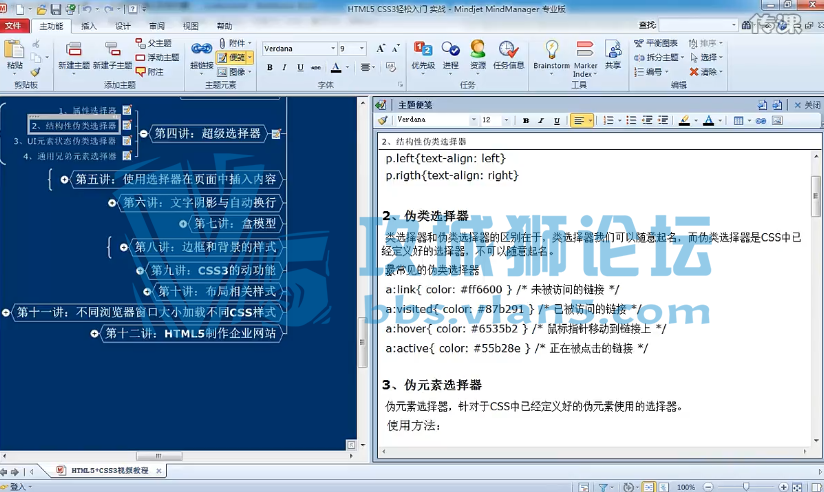Expand the 第七讲：盒模型 topic
The image size is (824, 492).
(x=183, y=223)
